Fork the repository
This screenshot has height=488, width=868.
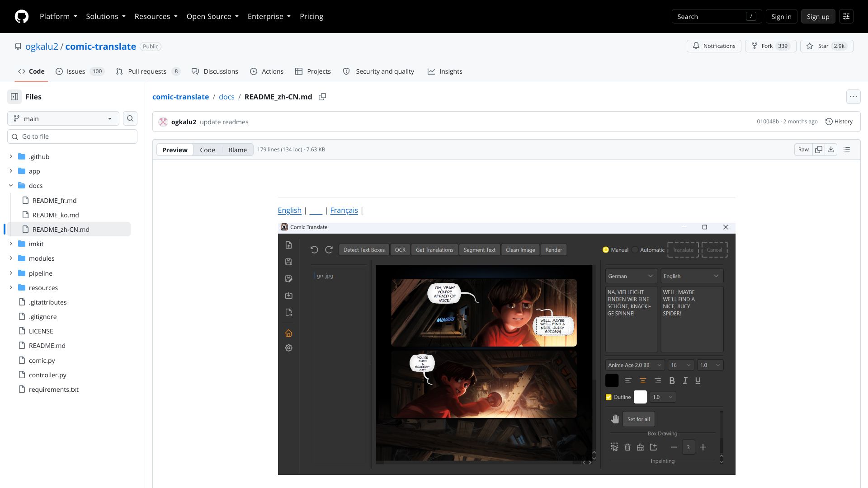click(770, 46)
